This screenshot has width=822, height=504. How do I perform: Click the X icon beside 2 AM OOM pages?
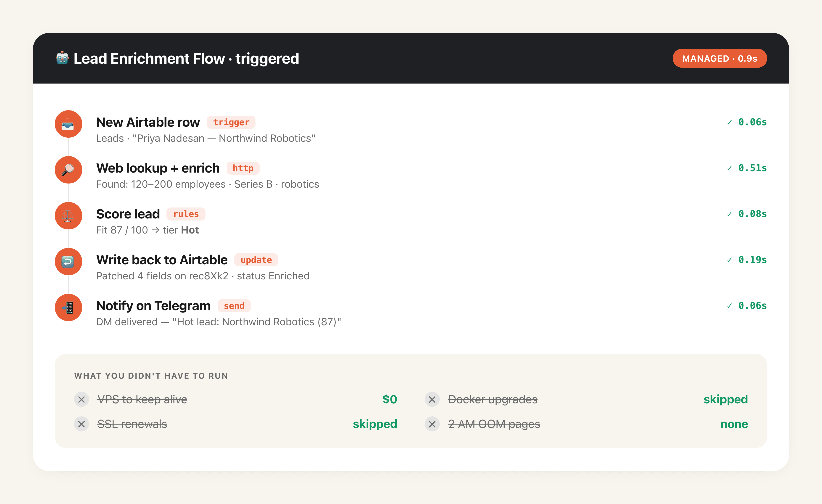pos(432,424)
